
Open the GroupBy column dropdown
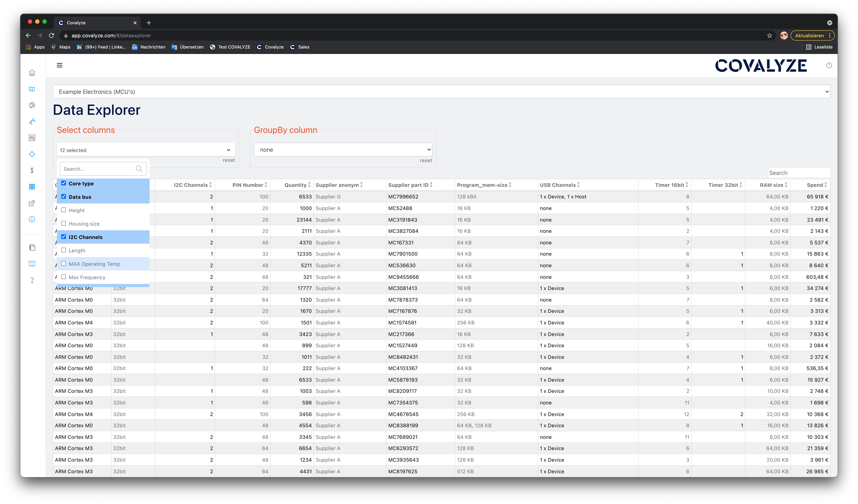342,149
